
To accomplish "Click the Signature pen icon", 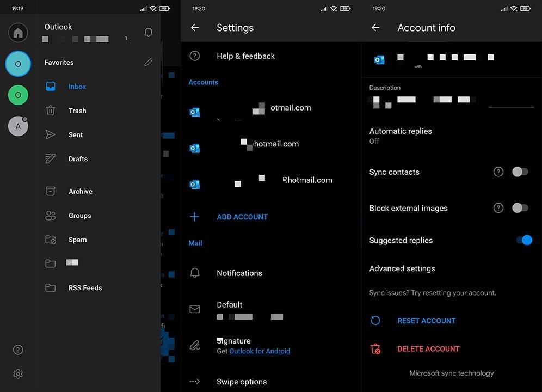I will tap(195, 345).
